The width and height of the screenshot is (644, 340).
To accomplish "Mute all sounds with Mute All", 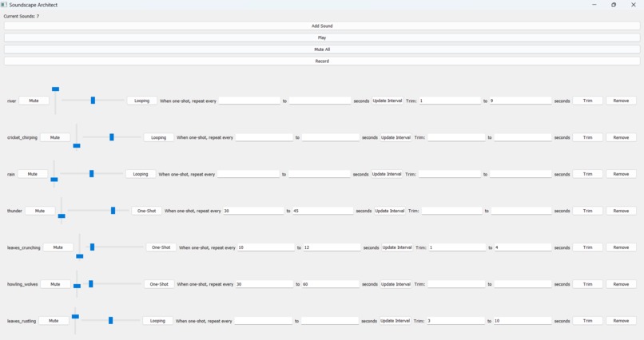I will [322, 49].
